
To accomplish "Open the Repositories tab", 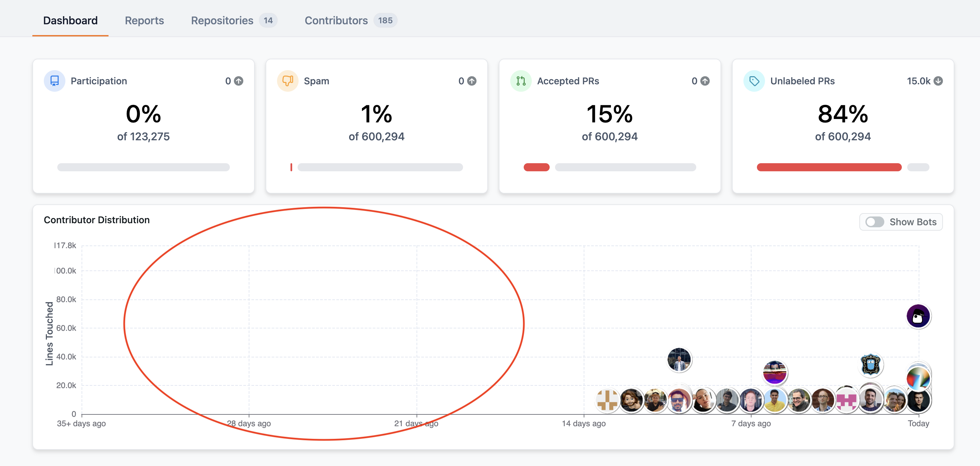I will click(234, 20).
